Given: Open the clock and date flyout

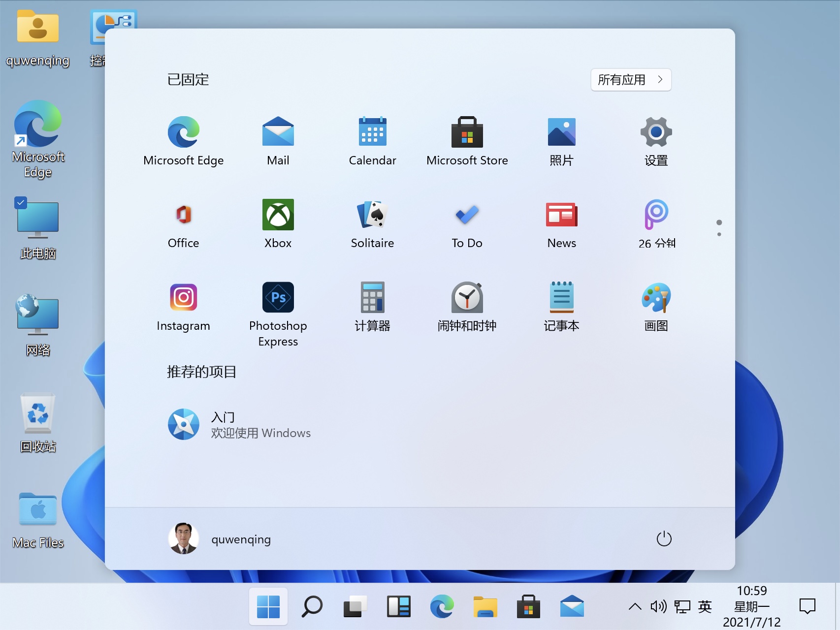Looking at the screenshot, I should pos(751,606).
